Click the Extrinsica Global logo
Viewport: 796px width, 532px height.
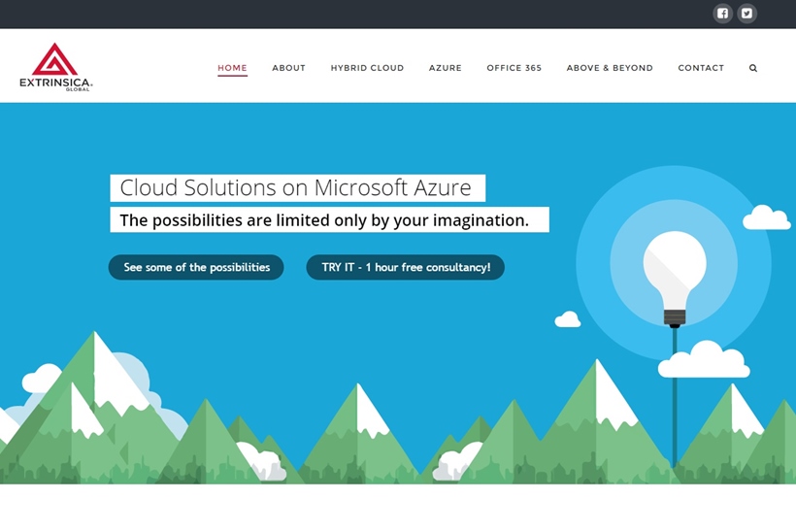pos(55,67)
